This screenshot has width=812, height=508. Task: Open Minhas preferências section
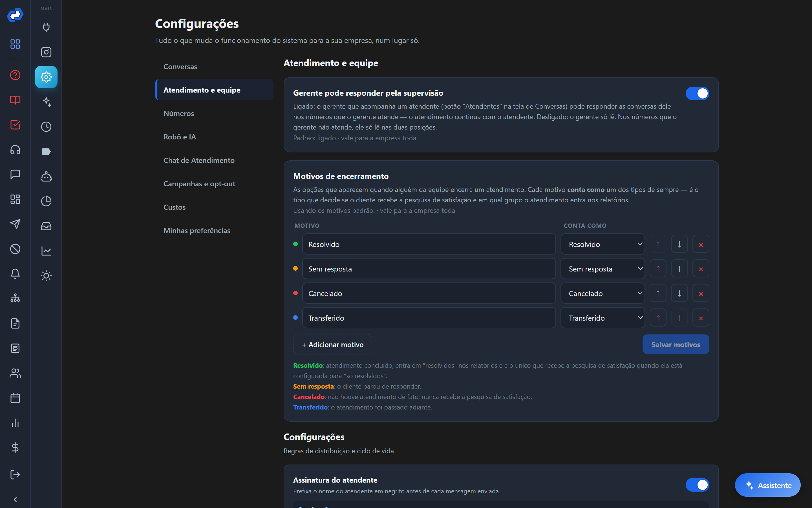[214, 231]
